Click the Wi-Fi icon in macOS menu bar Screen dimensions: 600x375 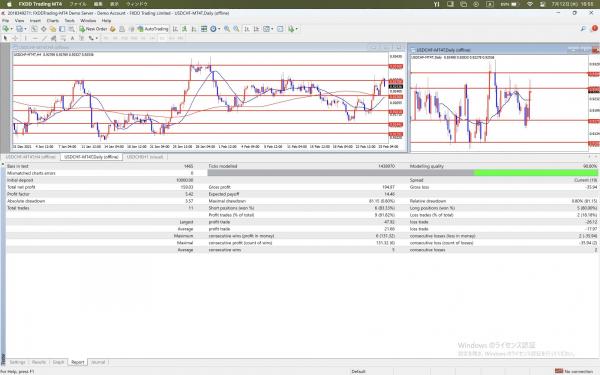coord(530,4)
